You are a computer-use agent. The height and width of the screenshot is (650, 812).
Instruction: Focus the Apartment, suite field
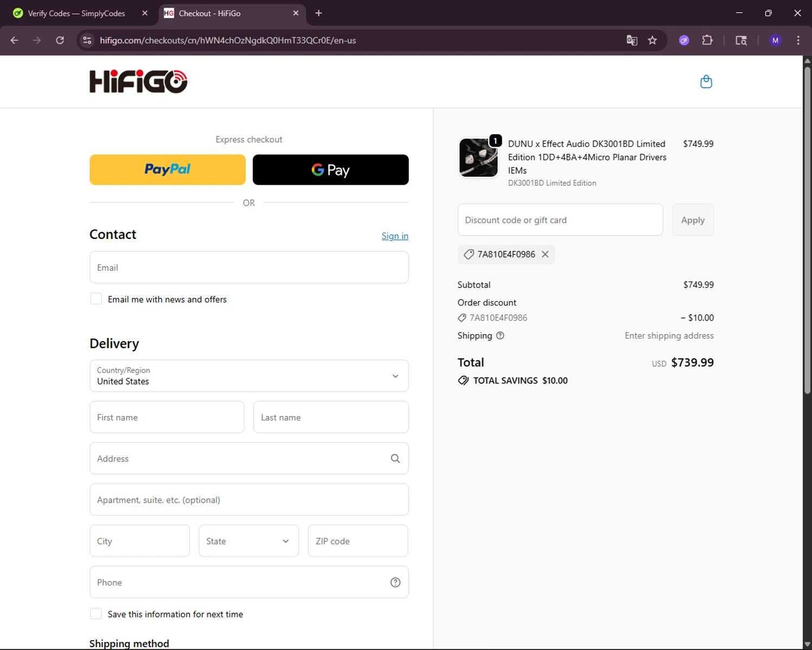(x=249, y=499)
